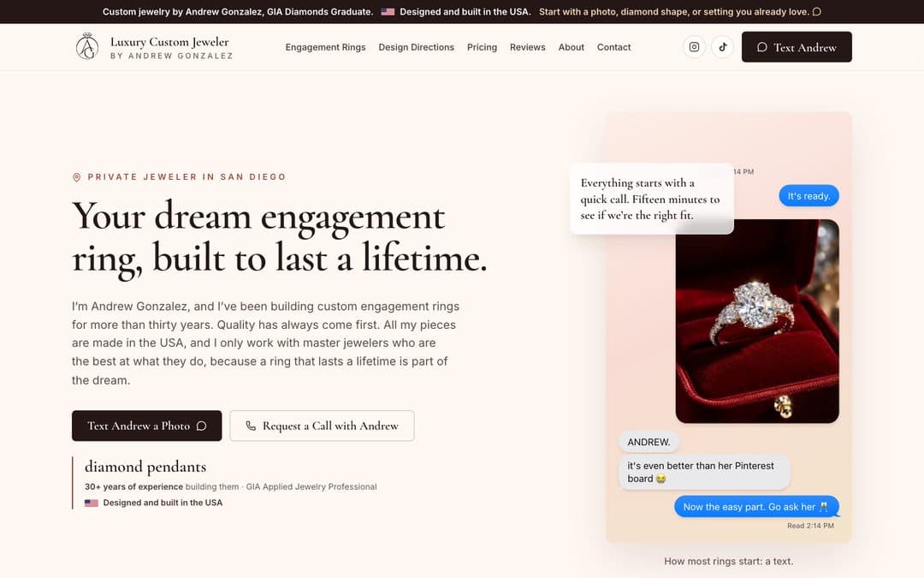Click the phone icon in Request a Call
Screen dimensions: 924x578
(x=251, y=426)
